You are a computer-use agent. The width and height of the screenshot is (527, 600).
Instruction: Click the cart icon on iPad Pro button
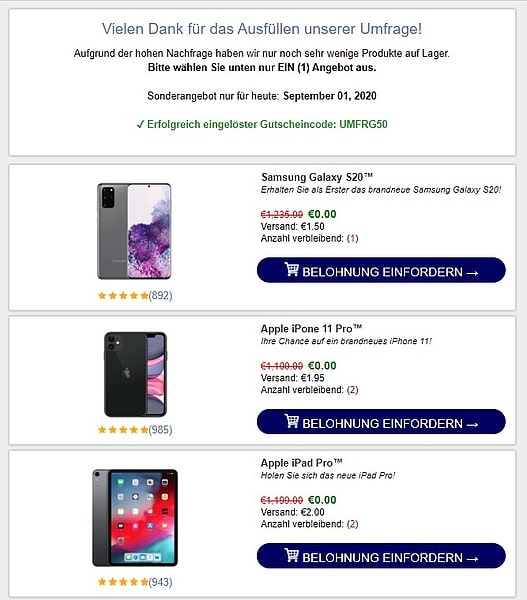pos(291,555)
